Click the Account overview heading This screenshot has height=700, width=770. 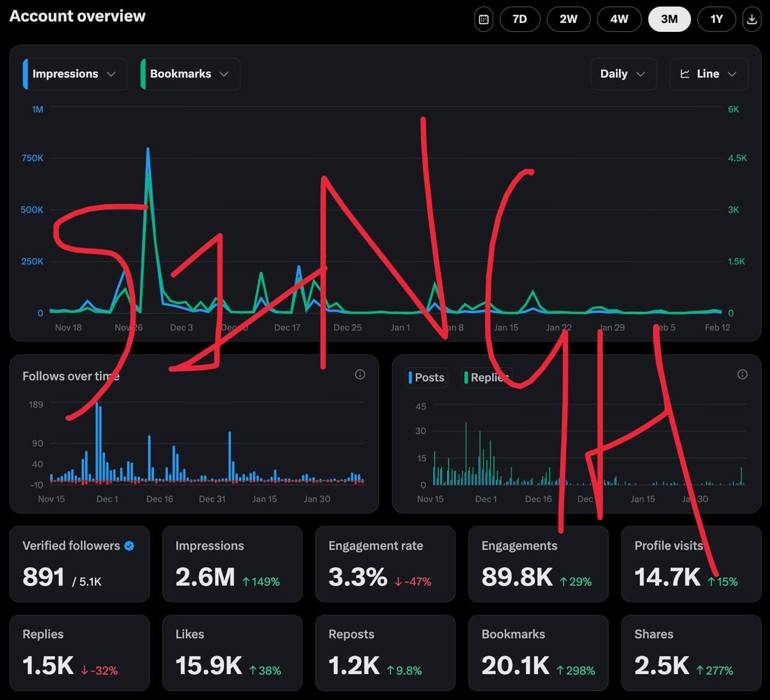(78, 16)
